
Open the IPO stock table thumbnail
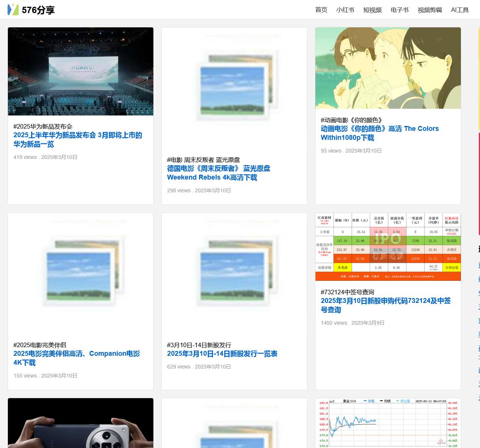click(x=388, y=247)
